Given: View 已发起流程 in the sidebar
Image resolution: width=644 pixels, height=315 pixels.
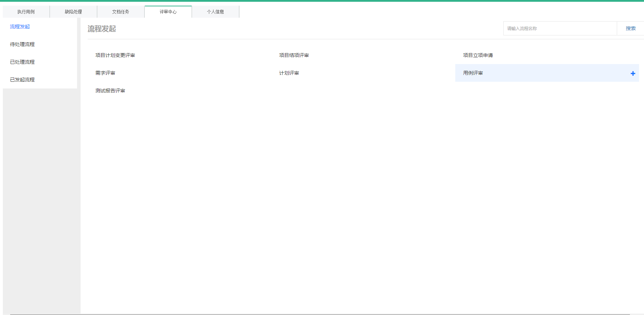Looking at the screenshot, I should pos(22,80).
